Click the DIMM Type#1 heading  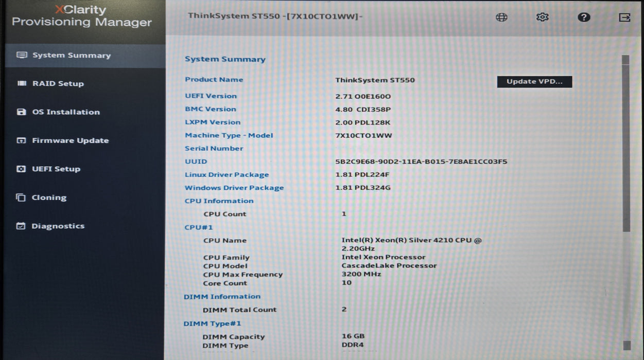(212, 324)
